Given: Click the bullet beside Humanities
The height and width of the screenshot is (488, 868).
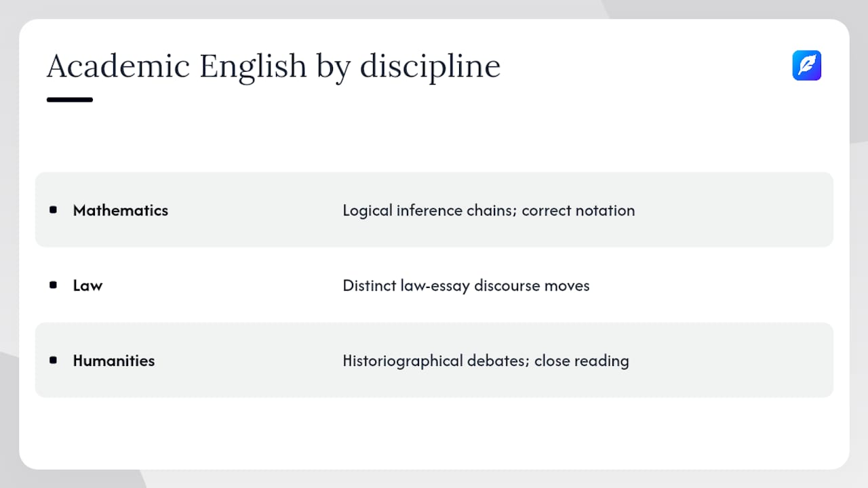Looking at the screenshot, I should (54, 361).
